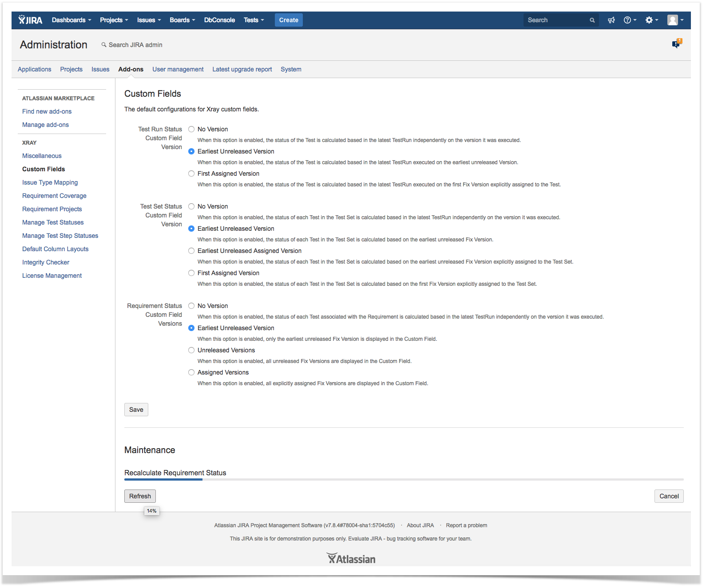Switch to the Add-ons admin tab
Screen dimensions: 706x588
[x=131, y=69]
